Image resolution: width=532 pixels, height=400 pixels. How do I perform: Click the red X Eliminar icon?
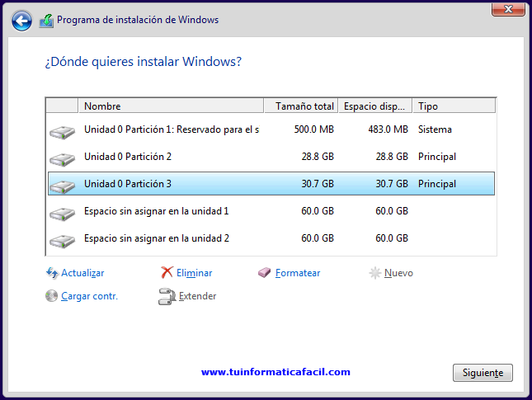point(167,272)
